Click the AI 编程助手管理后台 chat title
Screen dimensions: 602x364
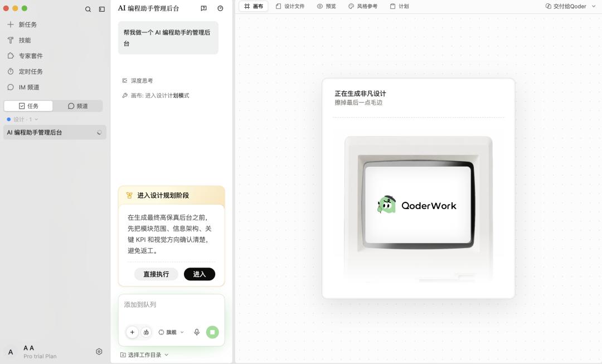[x=148, y=8]
